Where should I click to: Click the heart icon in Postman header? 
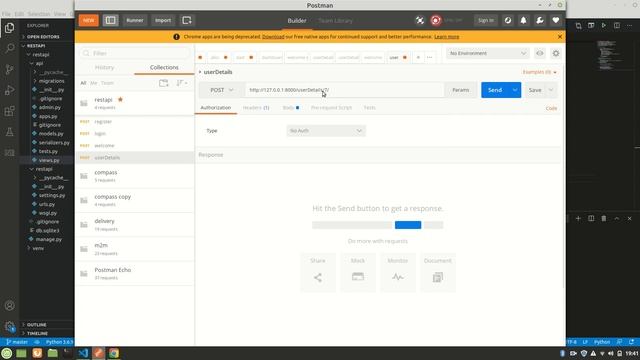coord(556,20)
